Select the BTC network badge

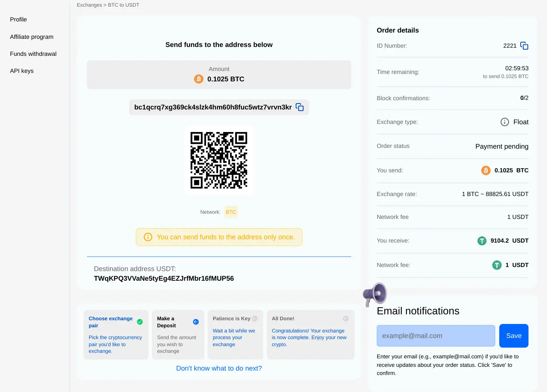click(x=231, y=212)
